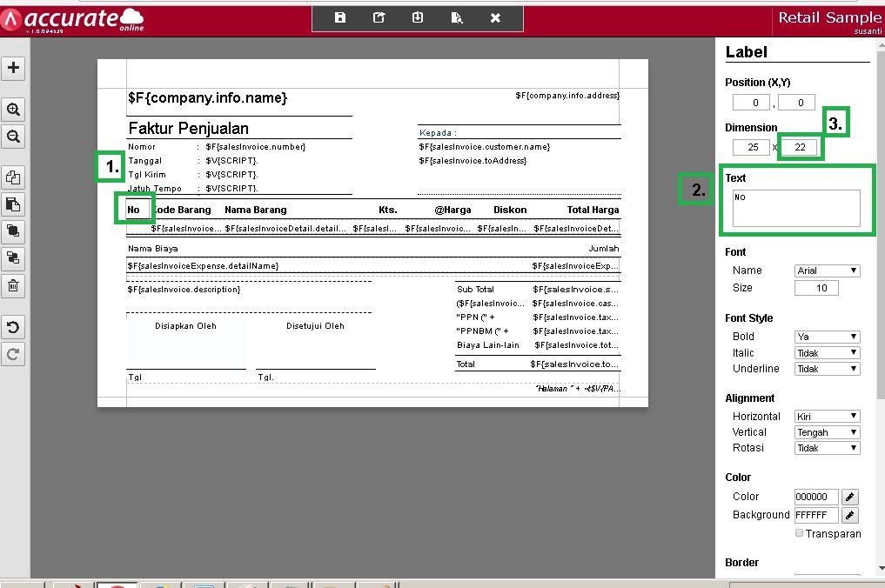Select the 'Faktur Penjualan' title text
This screenshot has height=588, width=885.
click(x=189, y=129)
